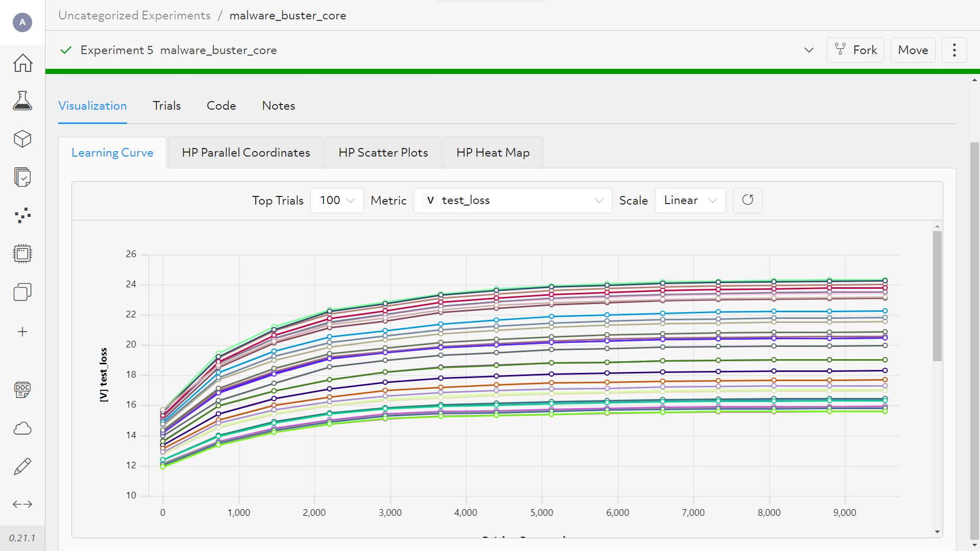Image resolution: width=980 pixels, height=551 pixels.
Task: Click the cloud icon in the sidebar
Action: tap(22, 428)
